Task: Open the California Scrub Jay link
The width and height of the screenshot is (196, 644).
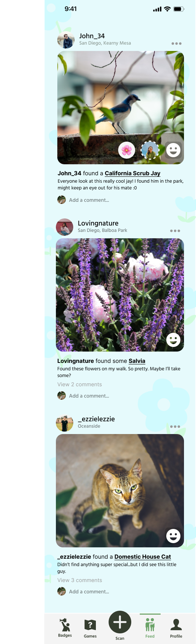Action: pos(133,173)
